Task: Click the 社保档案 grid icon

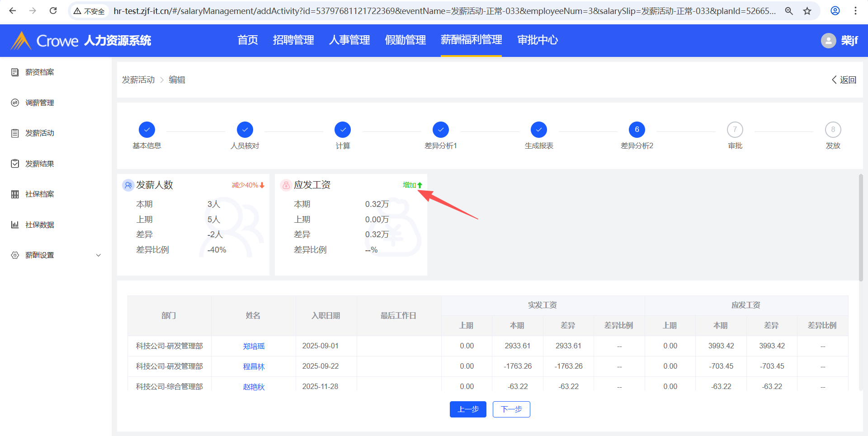Action: click(x=15, y=194)
